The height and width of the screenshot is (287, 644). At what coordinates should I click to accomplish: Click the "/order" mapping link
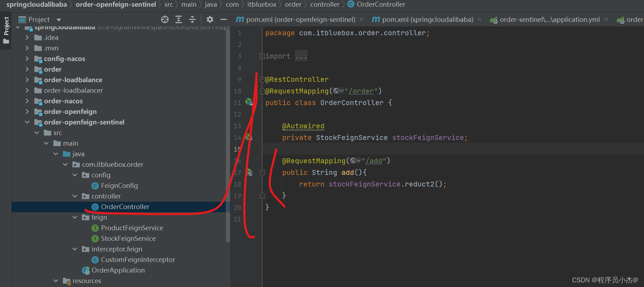pyautogui.click(x=361, y=91)
